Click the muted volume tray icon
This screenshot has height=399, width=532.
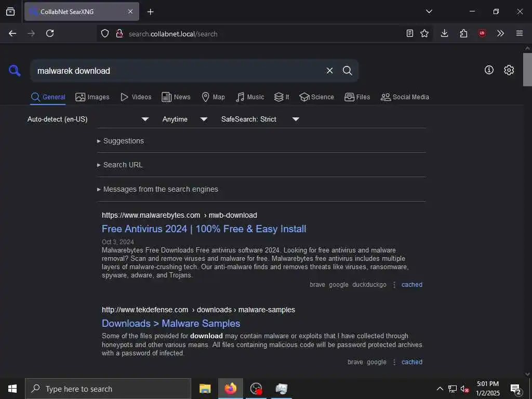coord(464,389)
